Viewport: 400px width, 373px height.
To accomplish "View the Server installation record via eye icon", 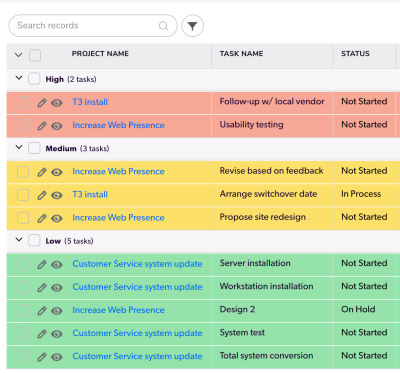I will coord(57,265).
